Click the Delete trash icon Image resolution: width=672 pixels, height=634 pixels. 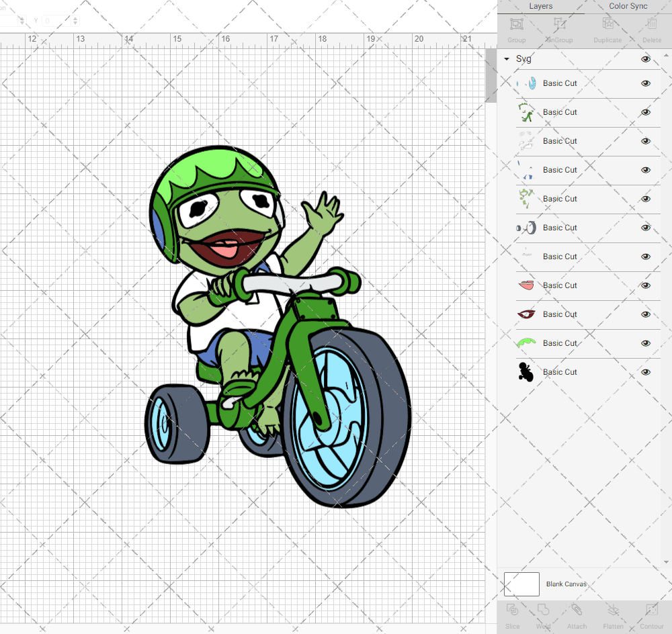[x=651, y=24]
